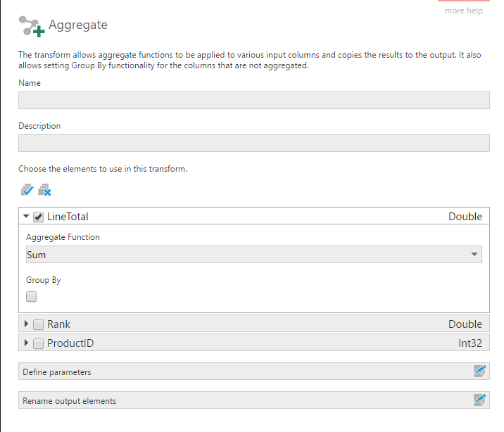Click into the Name text field
Image resolution: width=504 pixels, height=432 pixels.
click(253, 101)
